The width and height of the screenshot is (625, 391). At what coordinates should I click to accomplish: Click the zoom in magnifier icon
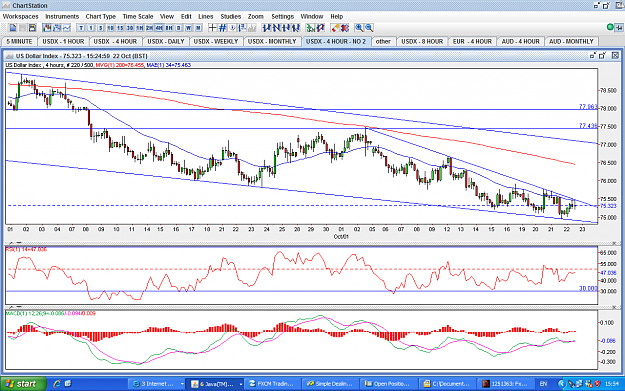pos(359,28)
